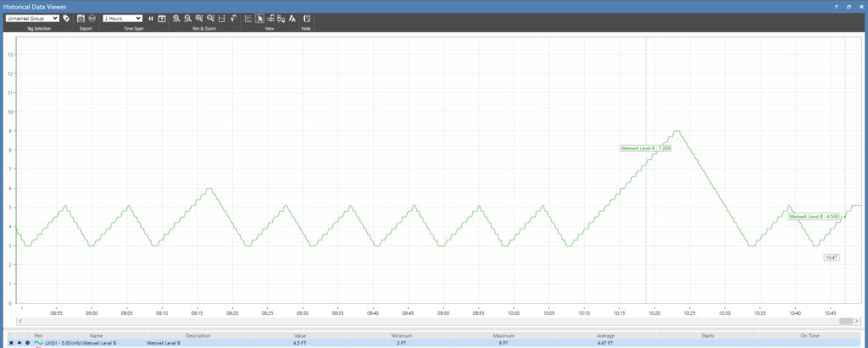The width and height of the screenshot is (868, 348).
Task: Click the auto-scale axis icon
Action: 222,19
